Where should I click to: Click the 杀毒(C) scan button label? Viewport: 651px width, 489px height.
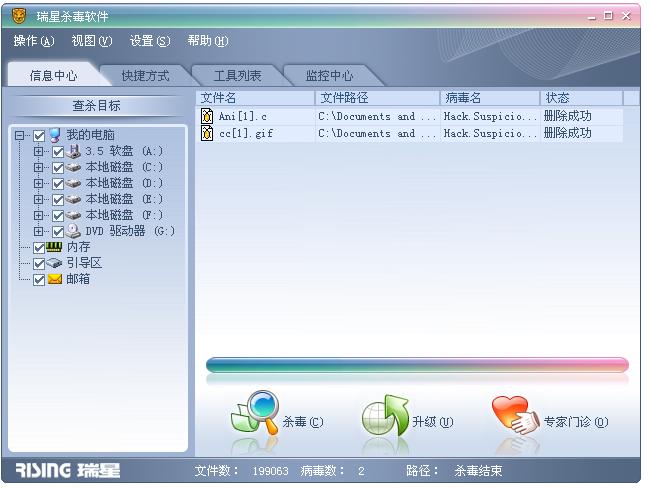pyautogui.click(x=303, y=422)
